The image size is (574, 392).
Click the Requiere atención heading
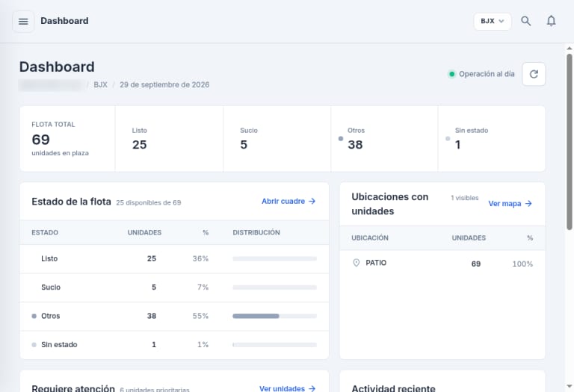[x=73, y=388]
